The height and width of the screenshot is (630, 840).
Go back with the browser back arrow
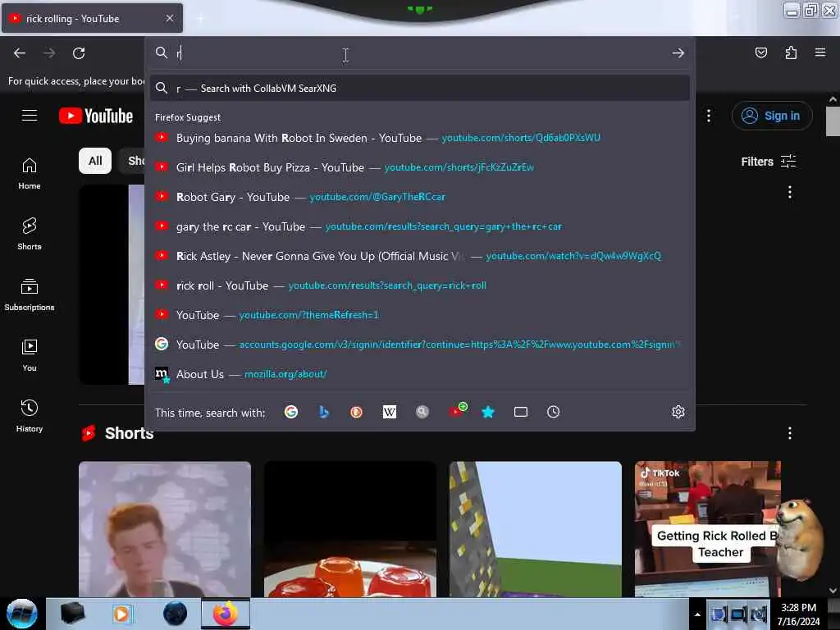[20, 53]
